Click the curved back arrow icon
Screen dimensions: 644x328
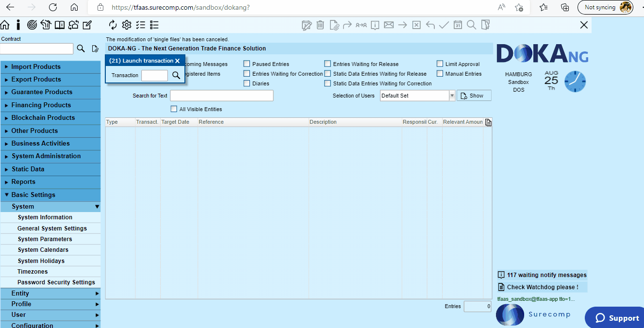pos(430,25)
